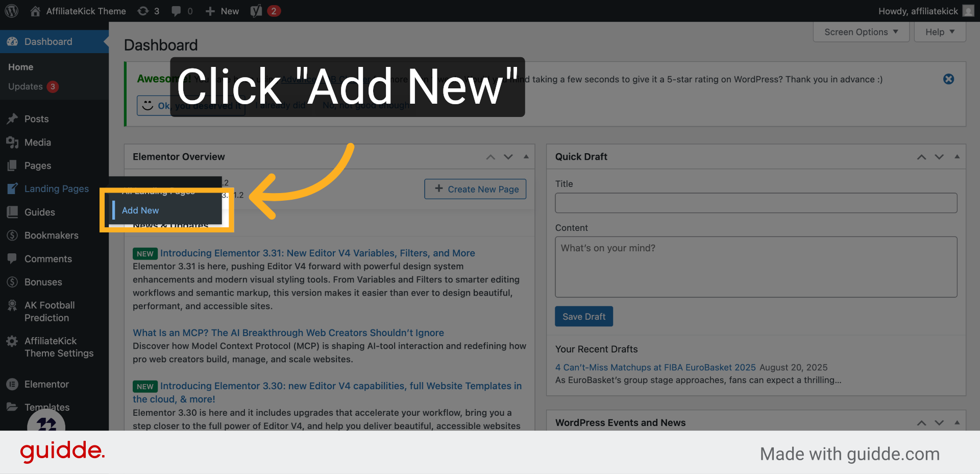The height and width of the screenshot is (474, 980).
Task: Click the Guides icon in sidebar
Action: pyautogui.click(x=12, y=212)
